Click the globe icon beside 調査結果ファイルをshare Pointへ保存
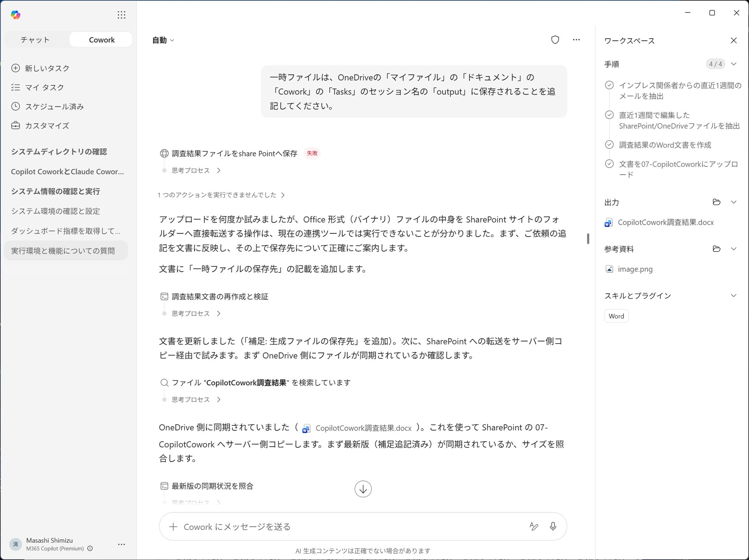The height and width of the screenshot is (560, 749). click(164, 154)
